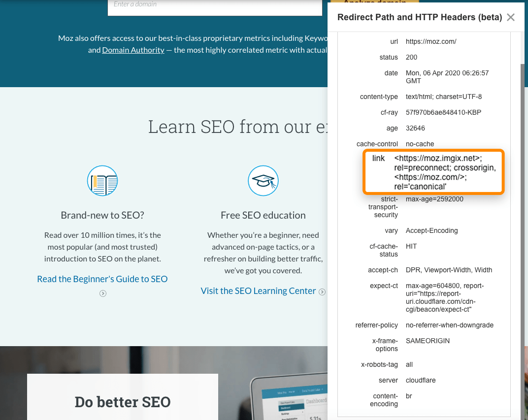Click the vary value Accept-Encoding
Screen dimensions: 528x420
(431, 230)
